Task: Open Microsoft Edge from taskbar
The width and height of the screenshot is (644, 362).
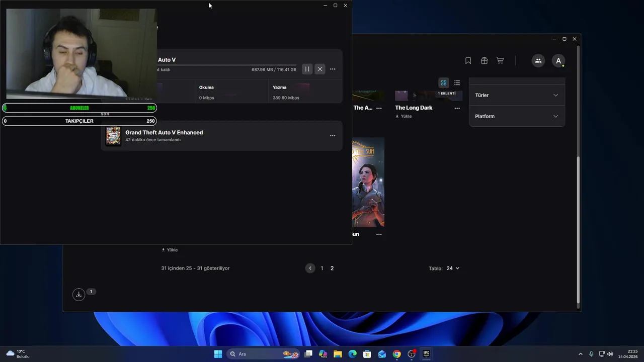Action: pyautogui.click(x=353, y=354)
